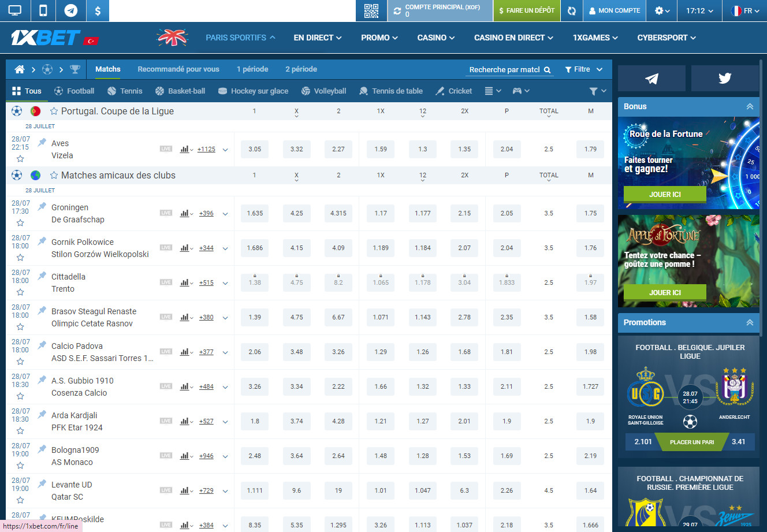Open +1125 markets for Aves vs Vizela
The image size is (767, 532).
[x=206, y=150]
